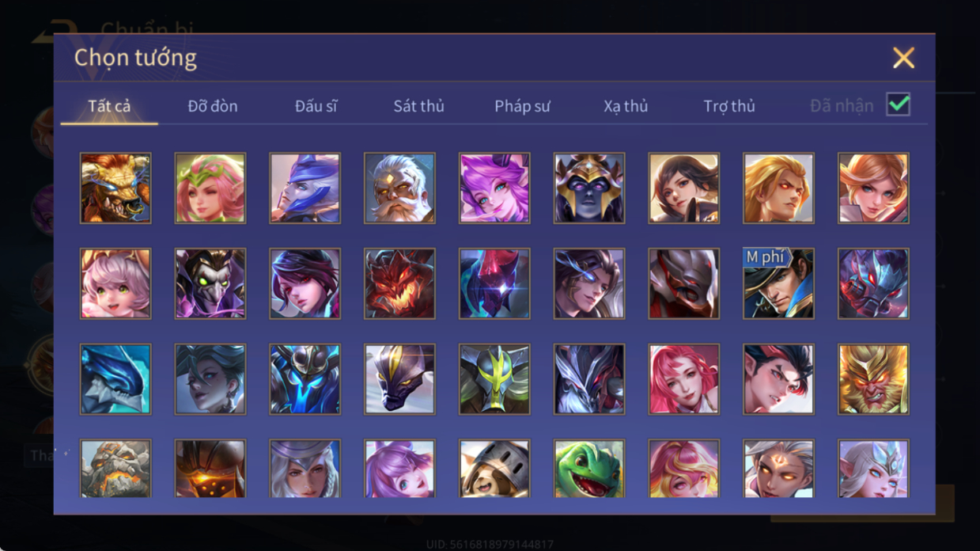Toggle the 'Đã nhận' checkbox
This screenshot has width=980, height=551.
click(898, 104)
